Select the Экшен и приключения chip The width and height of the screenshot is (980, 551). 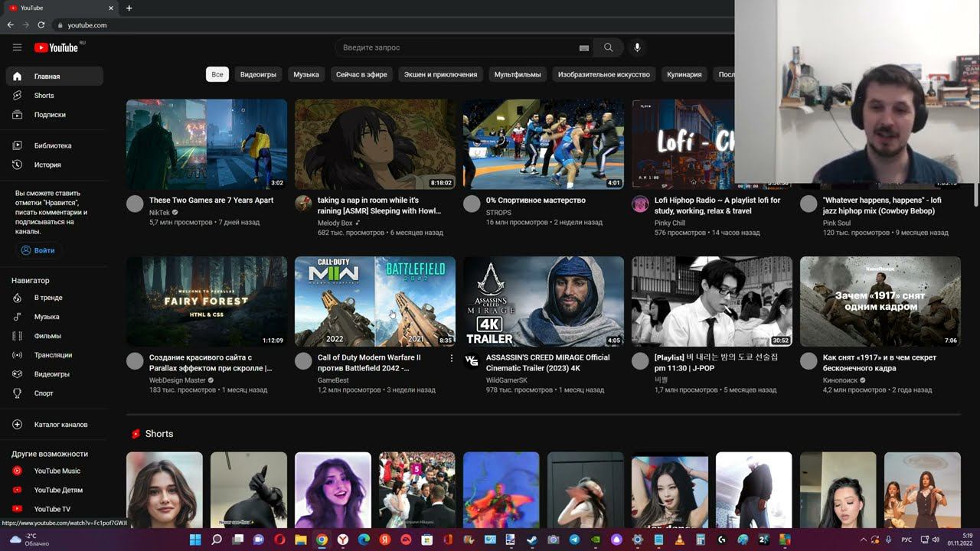pyautogui.click(x=441, y=74)
